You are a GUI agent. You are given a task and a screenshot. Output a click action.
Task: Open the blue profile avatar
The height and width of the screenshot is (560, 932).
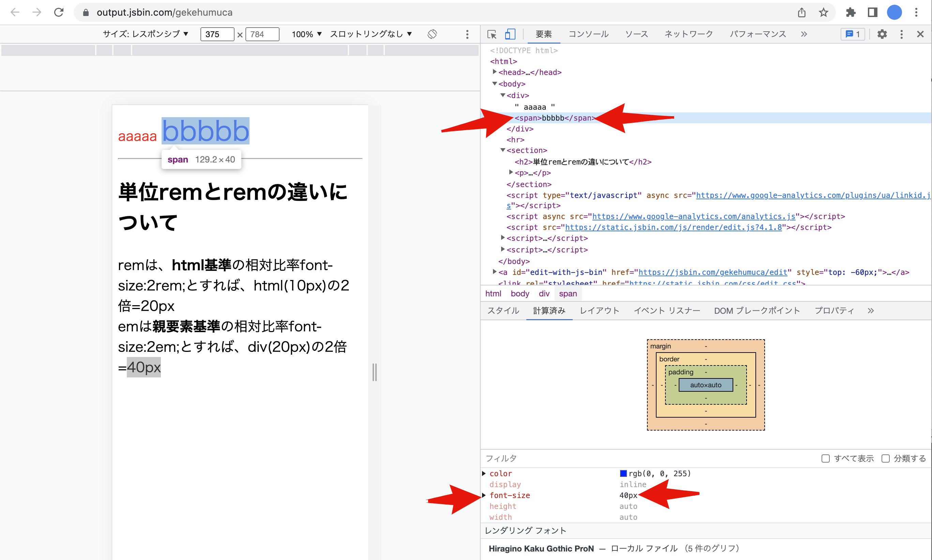click(x=894, y=13)
